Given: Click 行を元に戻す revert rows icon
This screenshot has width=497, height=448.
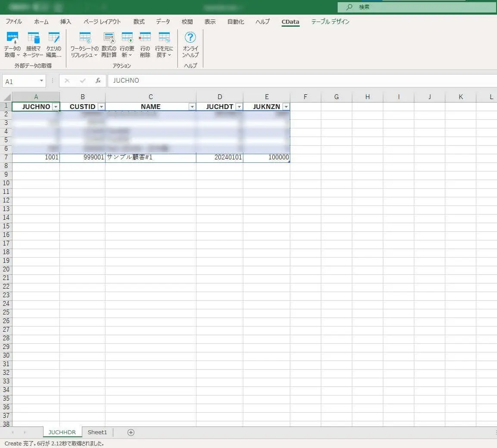Looking at the screenshot, I should 164,44.
